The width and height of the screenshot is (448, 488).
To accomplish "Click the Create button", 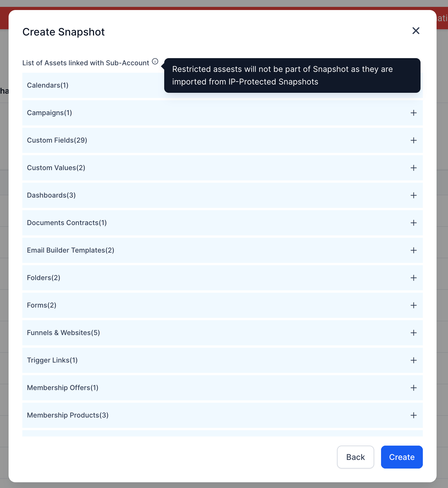I will [x=402, y=457].
